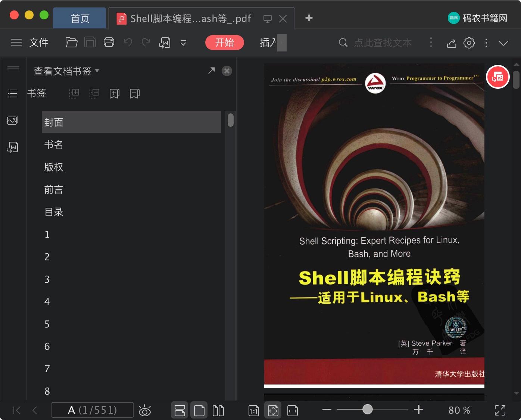The image size is (521, 420).
Task: Click the redo arrow icon
Action: [146, 43]
